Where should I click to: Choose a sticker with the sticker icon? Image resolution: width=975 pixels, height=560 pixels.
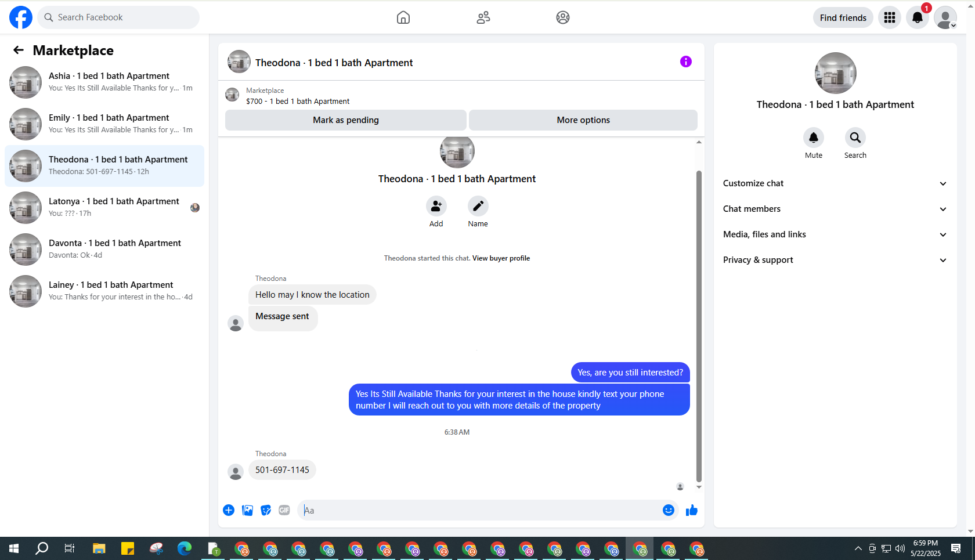tap(266, 510)
